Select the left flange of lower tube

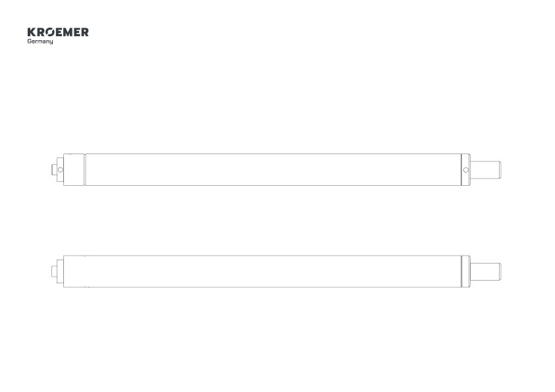pos(60,271)
